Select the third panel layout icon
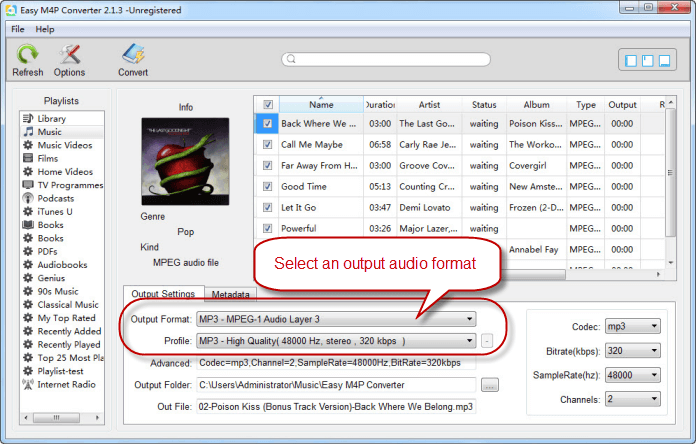Screen dimensions: 696x444 664,60
